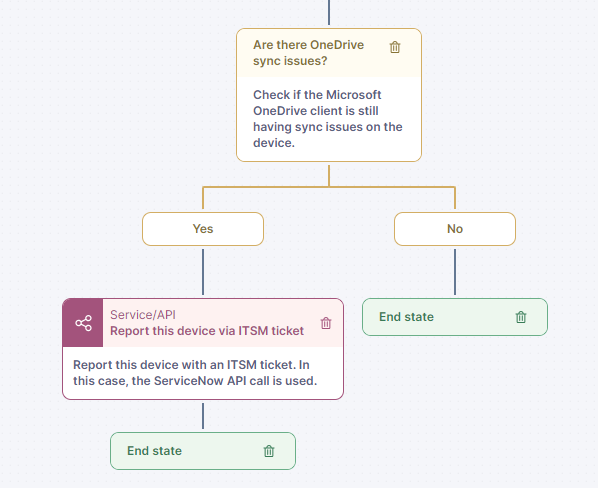Delete the OneDrive sync issues decision node
The image size is (598, 488).
point(395,47)
